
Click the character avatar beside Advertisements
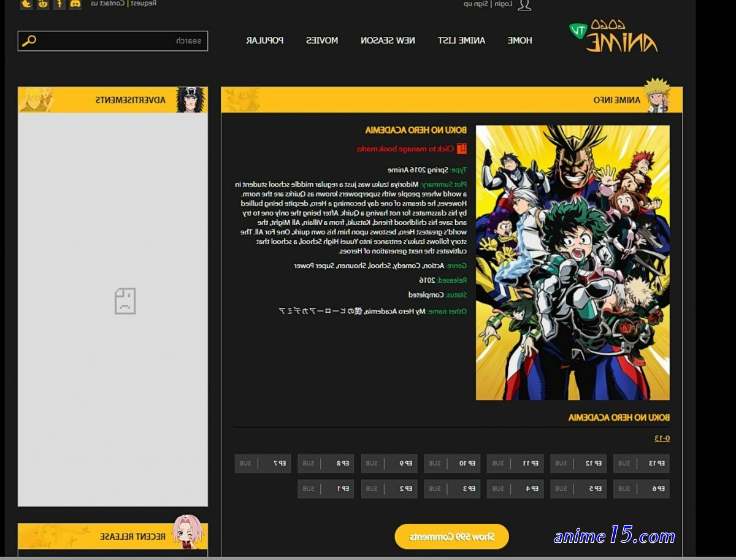190,99
